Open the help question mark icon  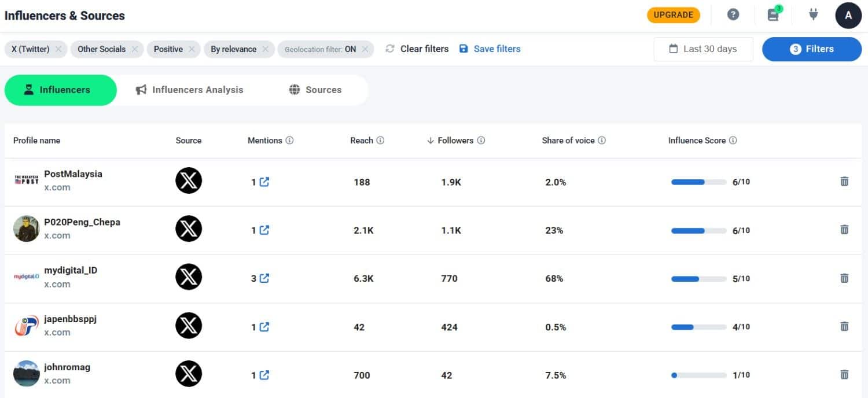pos(733,15)
